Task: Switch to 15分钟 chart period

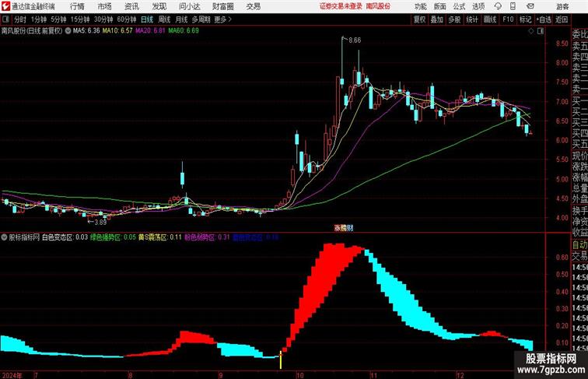Action: 80,19
